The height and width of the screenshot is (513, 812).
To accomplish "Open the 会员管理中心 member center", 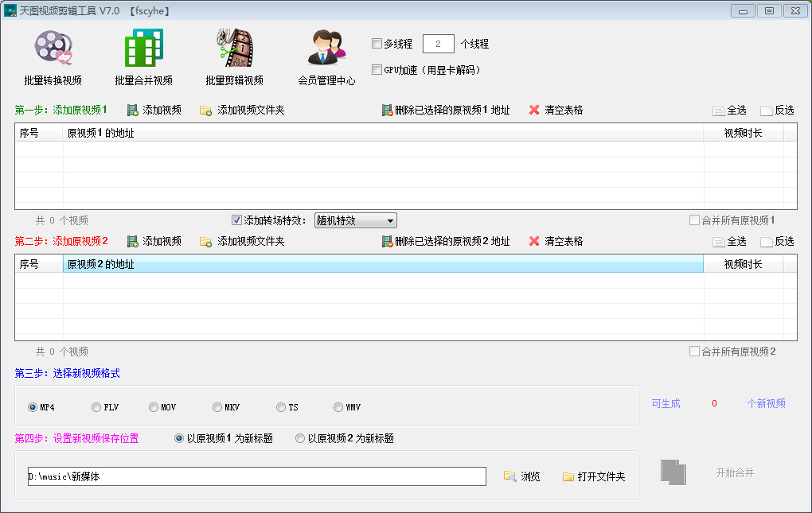I will (326, 56).
